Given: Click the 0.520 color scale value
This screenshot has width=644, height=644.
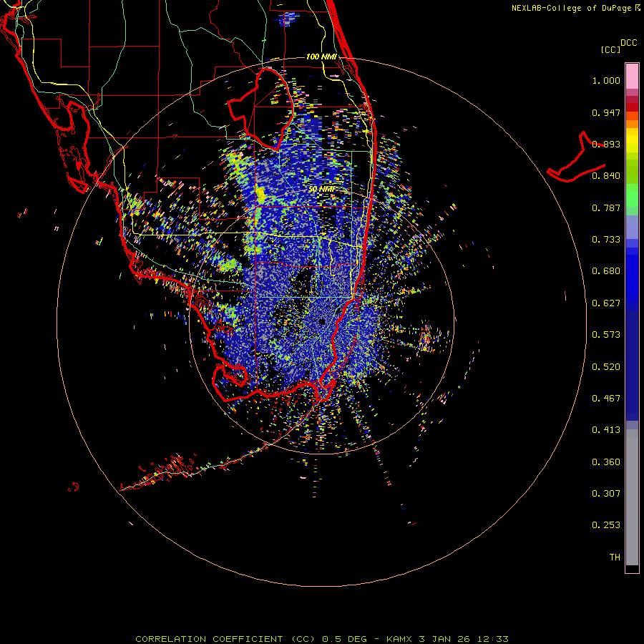Looking at the screenshot, I should tap(606, 367).
